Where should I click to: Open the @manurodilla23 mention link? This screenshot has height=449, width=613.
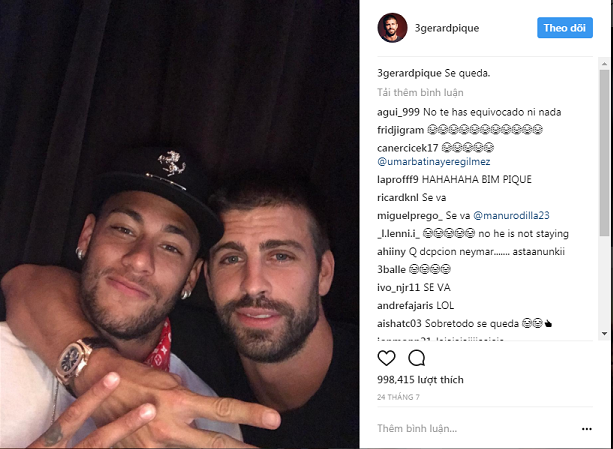pos(511,215)
